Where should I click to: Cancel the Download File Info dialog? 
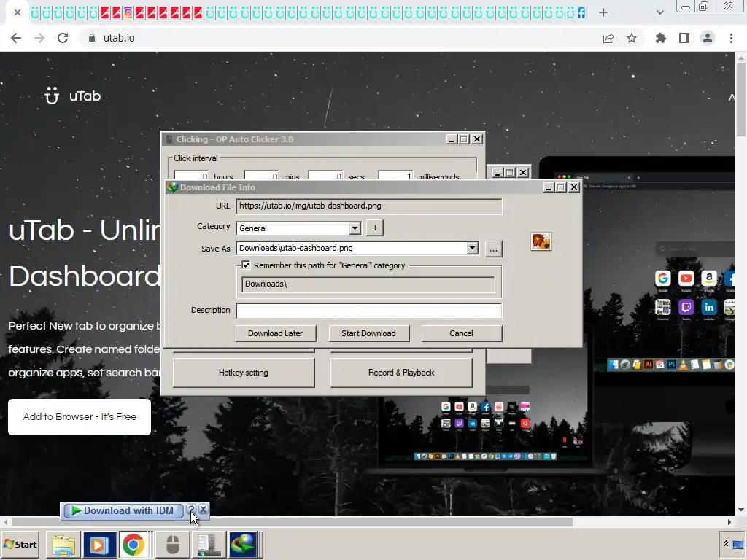click(x=461, y=333)
